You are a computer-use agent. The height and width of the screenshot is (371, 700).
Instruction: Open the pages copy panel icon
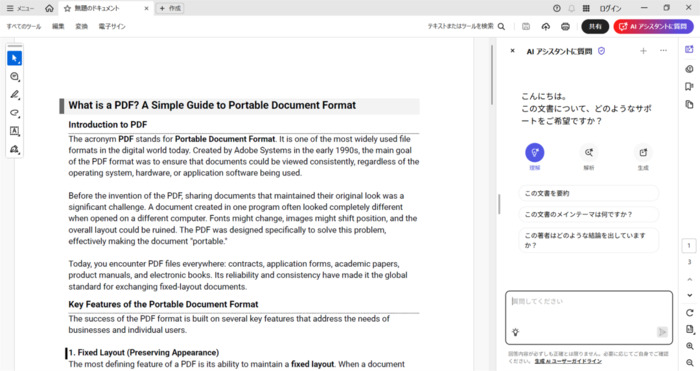[689, 104]
